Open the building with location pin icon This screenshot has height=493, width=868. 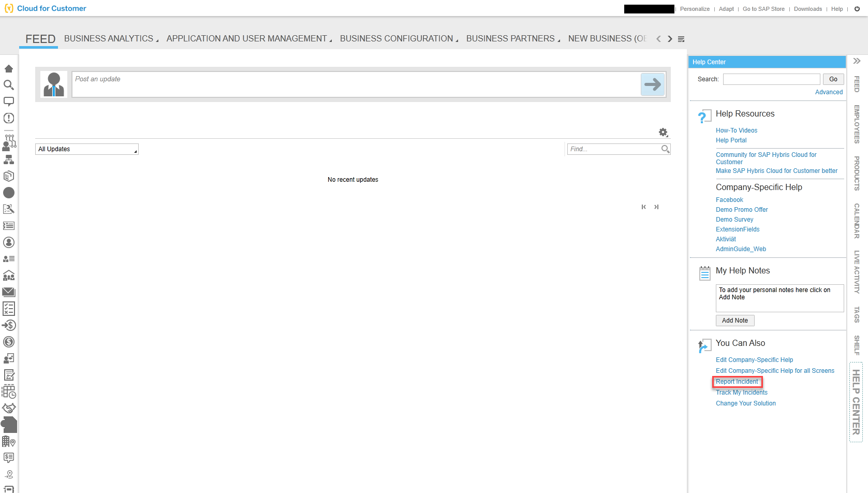tap(9, 441)
